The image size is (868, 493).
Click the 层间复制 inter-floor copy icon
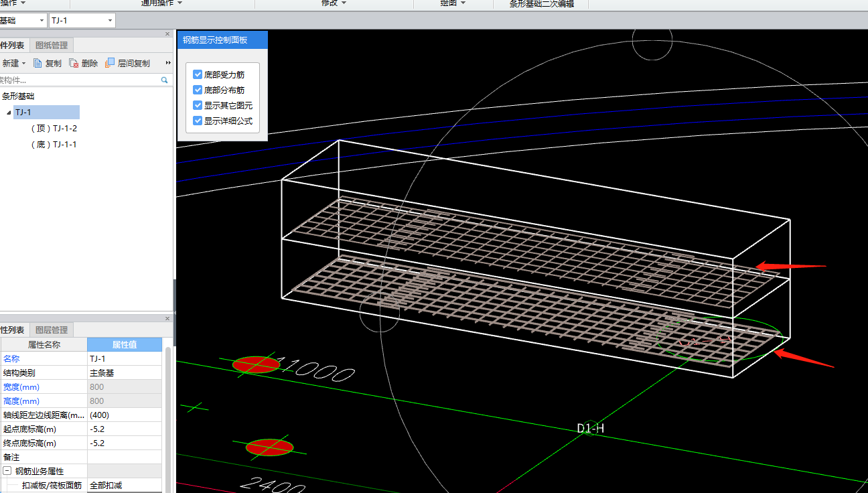point(111,64)
